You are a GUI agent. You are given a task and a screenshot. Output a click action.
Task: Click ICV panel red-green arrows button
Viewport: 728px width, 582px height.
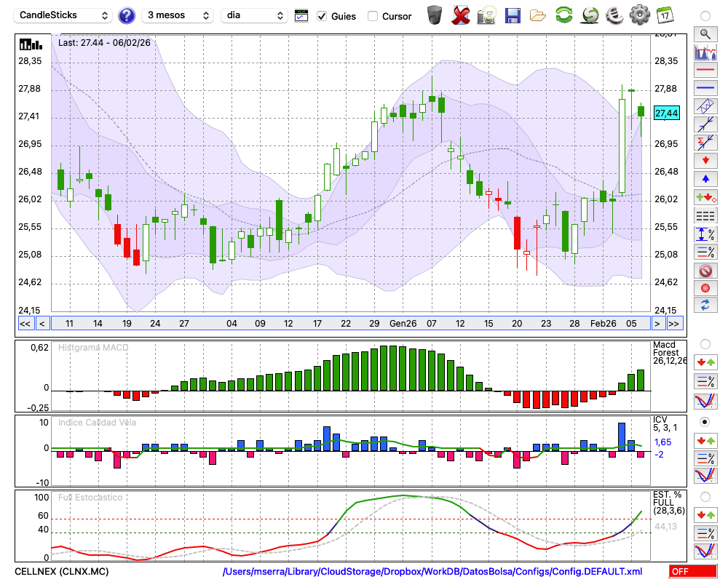pyautogui.click(x=705, y=440)
